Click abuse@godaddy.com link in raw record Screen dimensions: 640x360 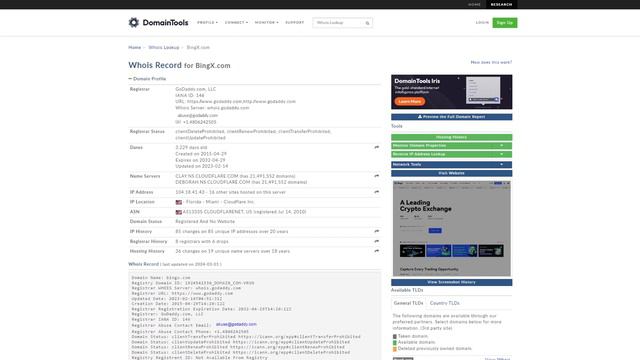click(236, 324)
